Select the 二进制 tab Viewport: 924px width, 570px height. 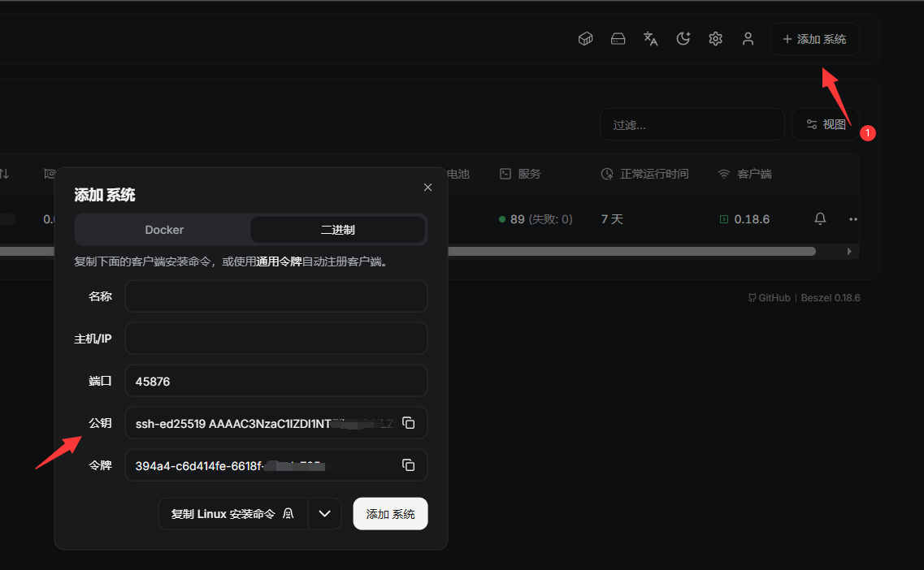pyautogui.click(x=337, y=230)
